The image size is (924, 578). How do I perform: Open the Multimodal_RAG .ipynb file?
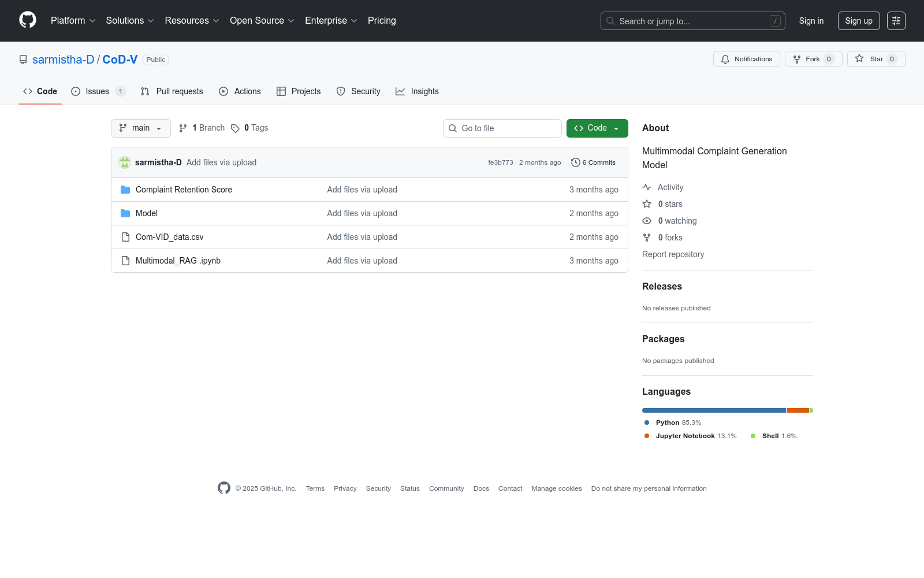pos(178,261)
